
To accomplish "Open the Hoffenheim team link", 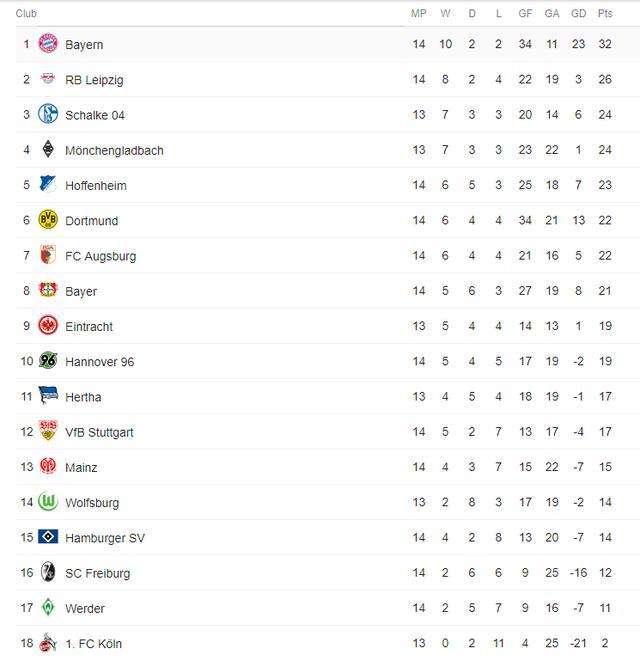I will [x=96, y=186].
